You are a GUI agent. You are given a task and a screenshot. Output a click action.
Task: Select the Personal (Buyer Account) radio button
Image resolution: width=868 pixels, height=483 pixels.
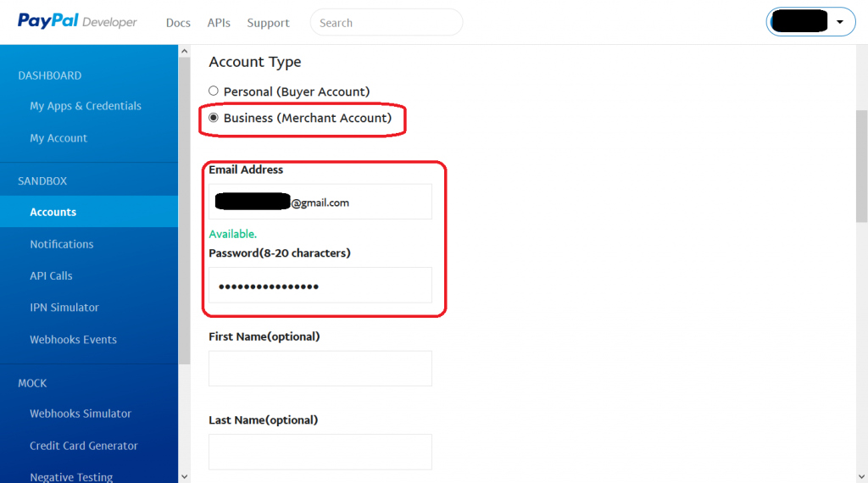[x=214, y=91]
